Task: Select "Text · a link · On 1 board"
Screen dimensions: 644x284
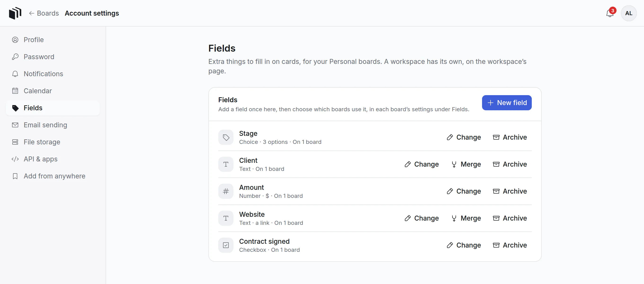Action: [x=271, y=223]
